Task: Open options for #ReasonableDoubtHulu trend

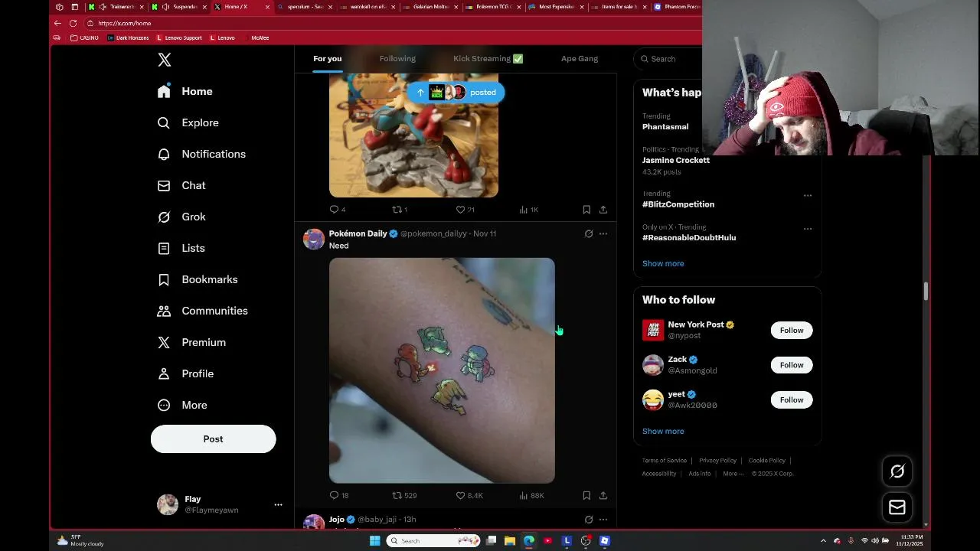Action: point(808,228)
